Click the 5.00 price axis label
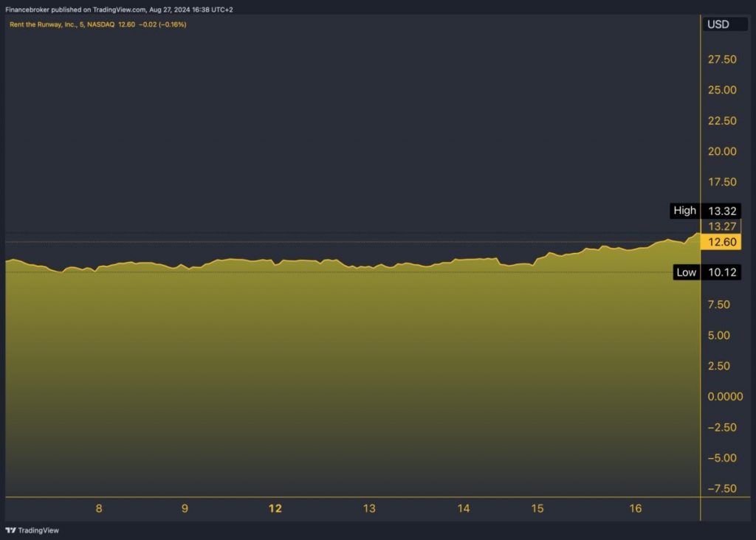Screen dimensions: 756x540 718,335
